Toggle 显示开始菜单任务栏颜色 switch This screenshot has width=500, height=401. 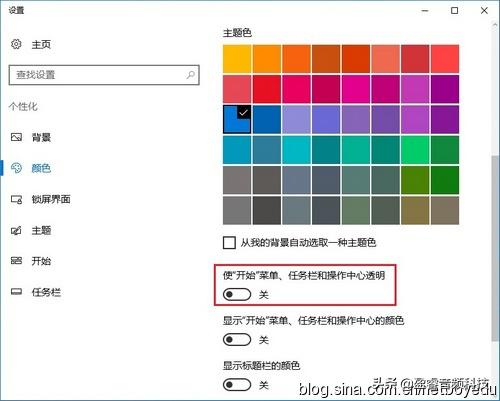237,340
